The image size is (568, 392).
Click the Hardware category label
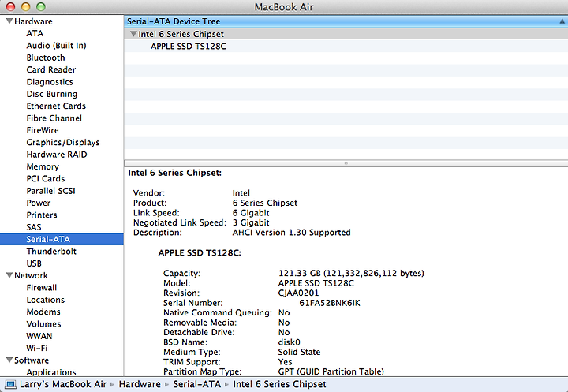pos(33,21)
